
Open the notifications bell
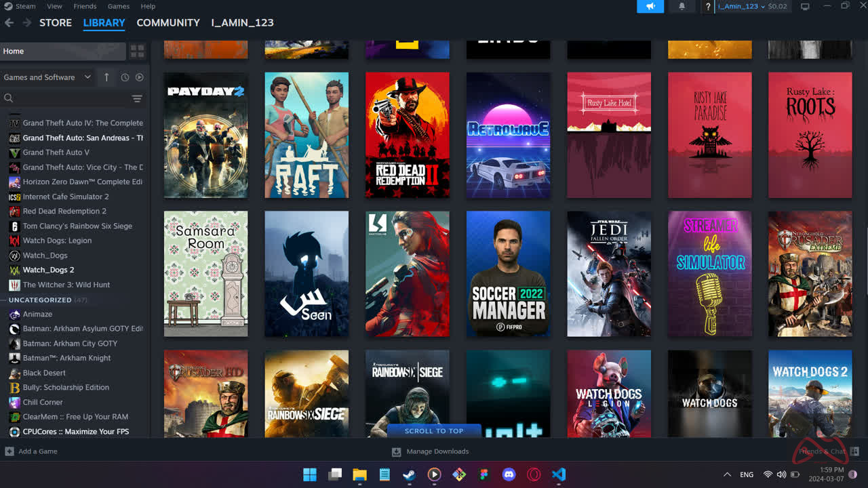point(682,7)
